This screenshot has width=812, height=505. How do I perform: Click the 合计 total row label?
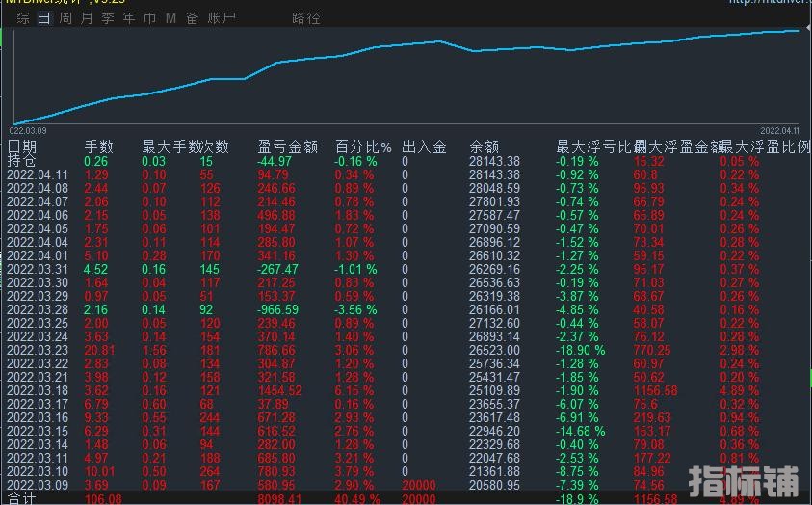click(21, 499)
